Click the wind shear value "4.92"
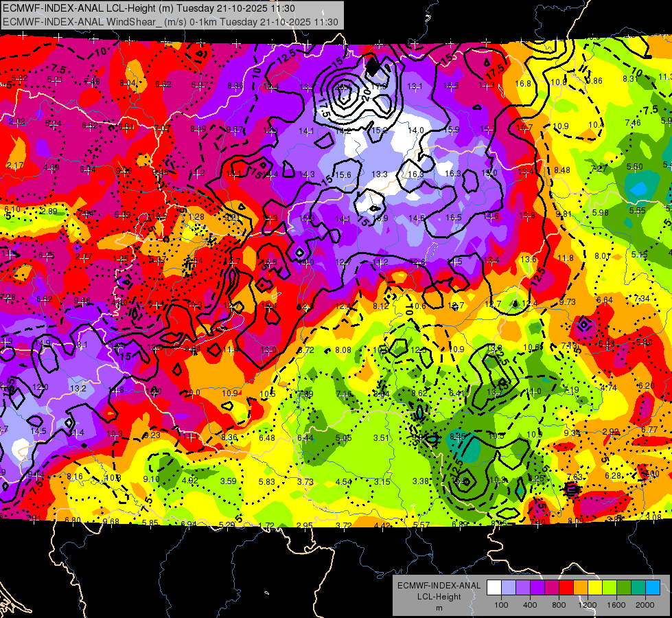 [190, 481]
